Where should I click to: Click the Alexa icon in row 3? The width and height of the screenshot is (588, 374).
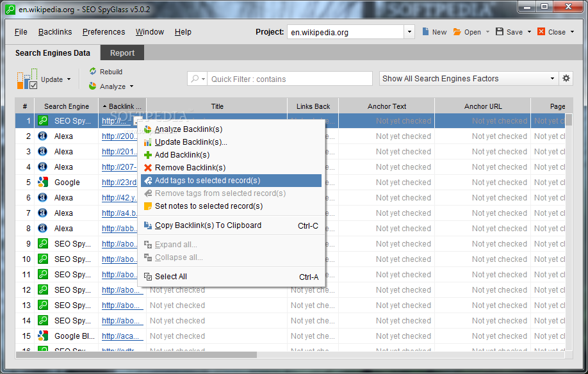tap(43, 151)
